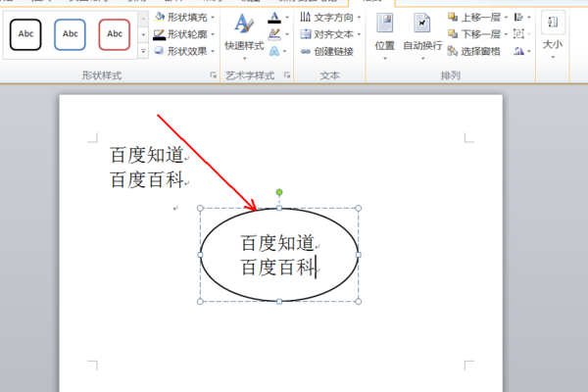
Task: Open text outline dropdown arrow
Action: (x=287, y=34)
